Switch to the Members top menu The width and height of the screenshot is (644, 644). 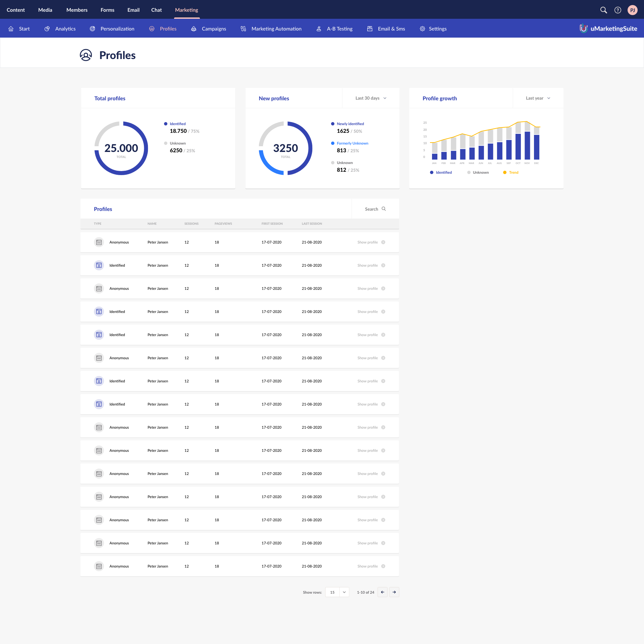point(77,10)
